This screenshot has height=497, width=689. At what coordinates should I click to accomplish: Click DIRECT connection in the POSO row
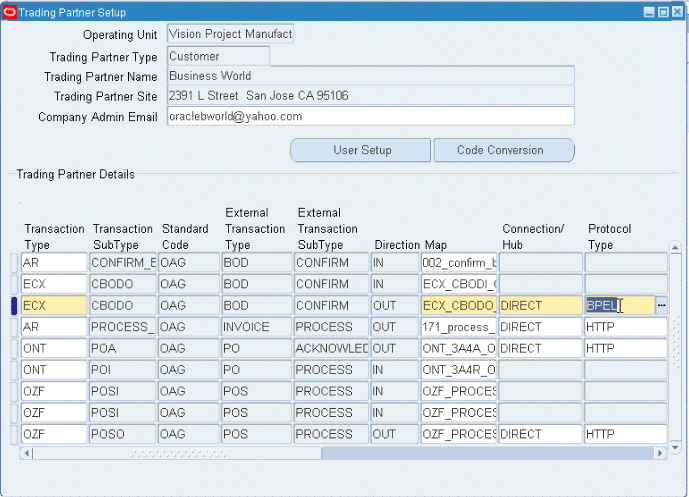(x=540, y=434)
